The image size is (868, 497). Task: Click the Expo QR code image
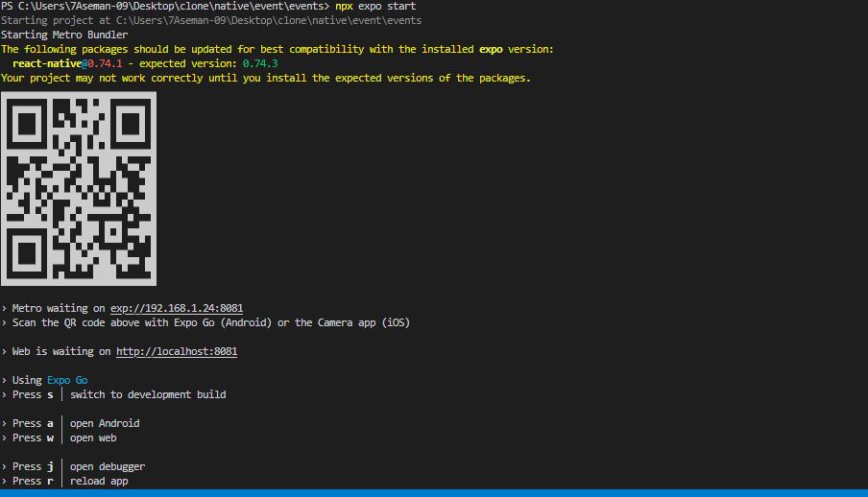coord(79,189)
